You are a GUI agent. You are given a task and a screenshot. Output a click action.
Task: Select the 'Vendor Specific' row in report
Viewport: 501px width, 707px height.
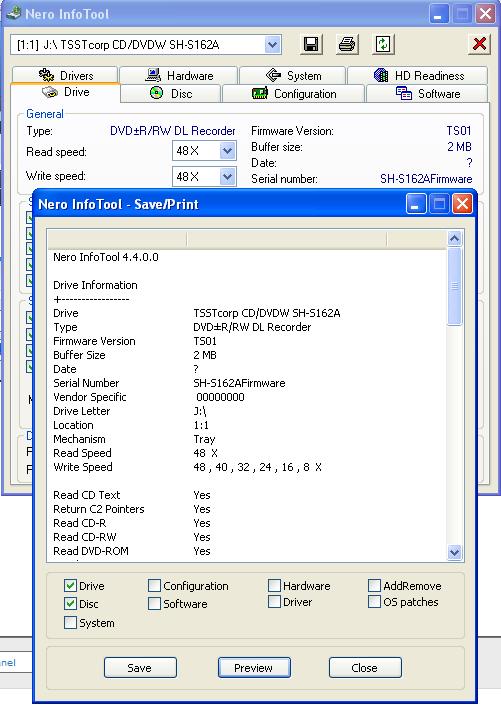coord(247,397)
